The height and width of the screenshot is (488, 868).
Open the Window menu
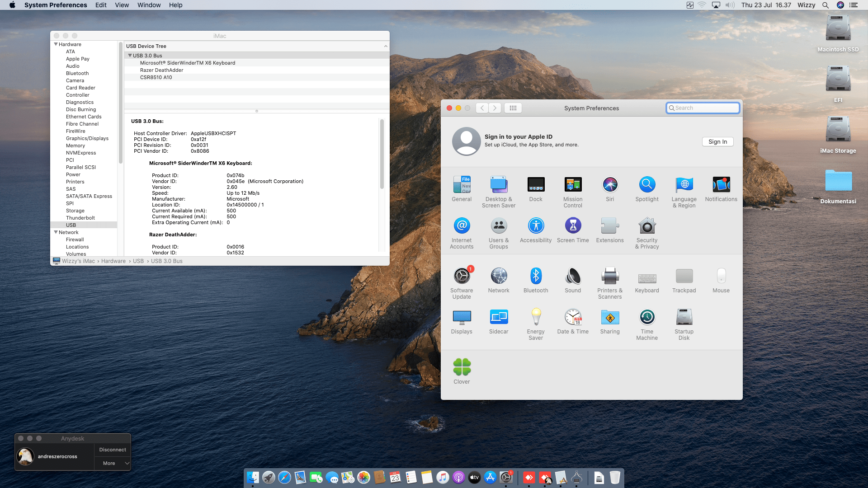click(149, 5)
